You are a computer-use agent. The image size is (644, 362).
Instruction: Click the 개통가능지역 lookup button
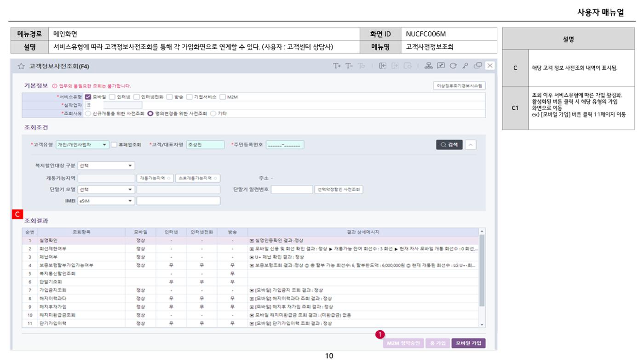[154, 178]
